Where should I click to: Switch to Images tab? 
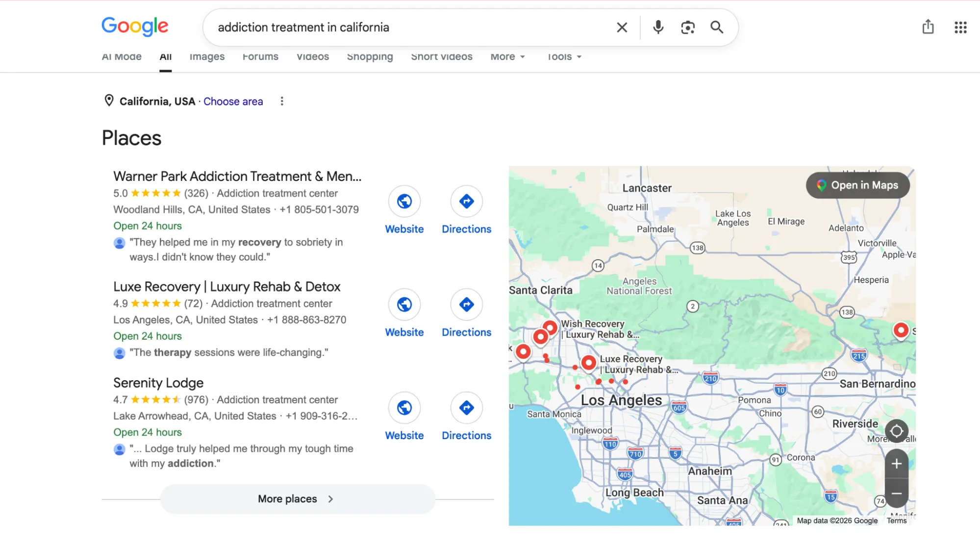coord(207,57)
